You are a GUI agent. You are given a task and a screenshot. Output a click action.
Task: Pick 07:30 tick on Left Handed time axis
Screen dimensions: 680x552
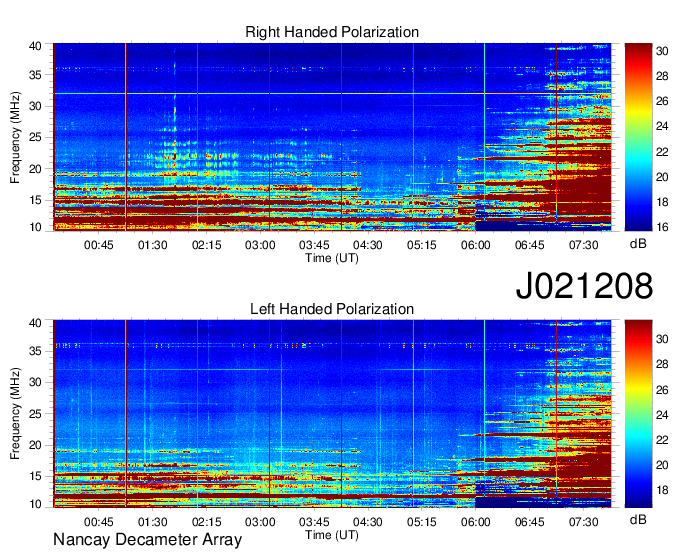click(x=583, y=522)
